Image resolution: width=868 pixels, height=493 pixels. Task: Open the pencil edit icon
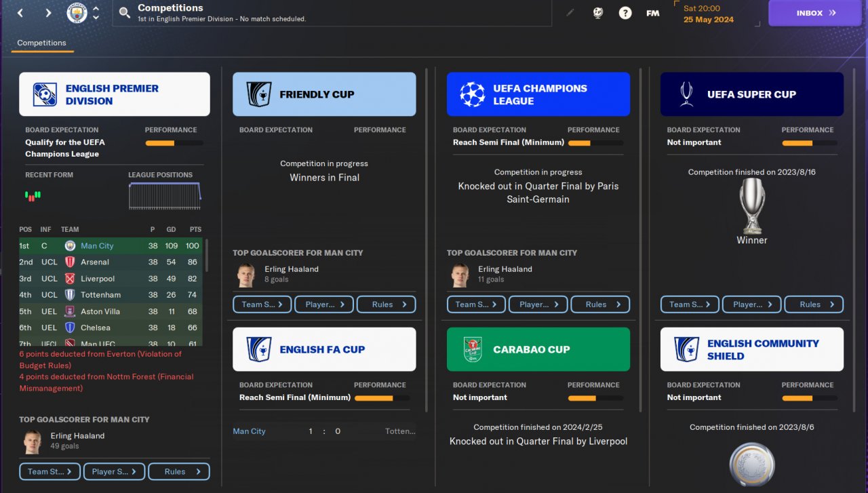pos(570,13)
